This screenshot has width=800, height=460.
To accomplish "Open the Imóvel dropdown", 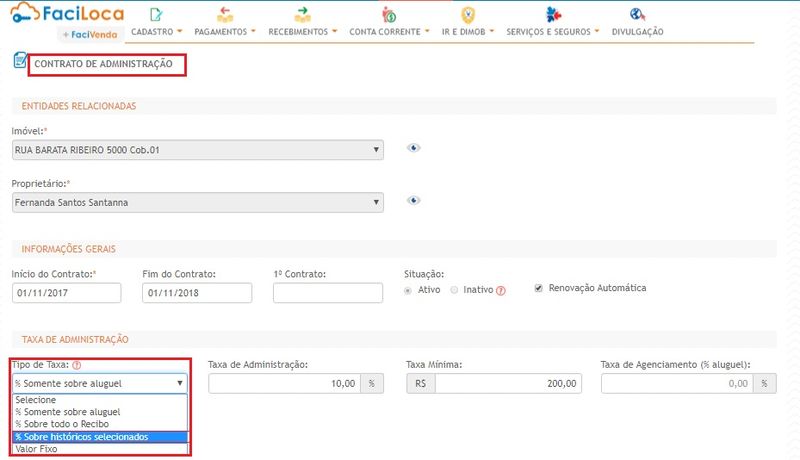I will (x=197, y=150).
